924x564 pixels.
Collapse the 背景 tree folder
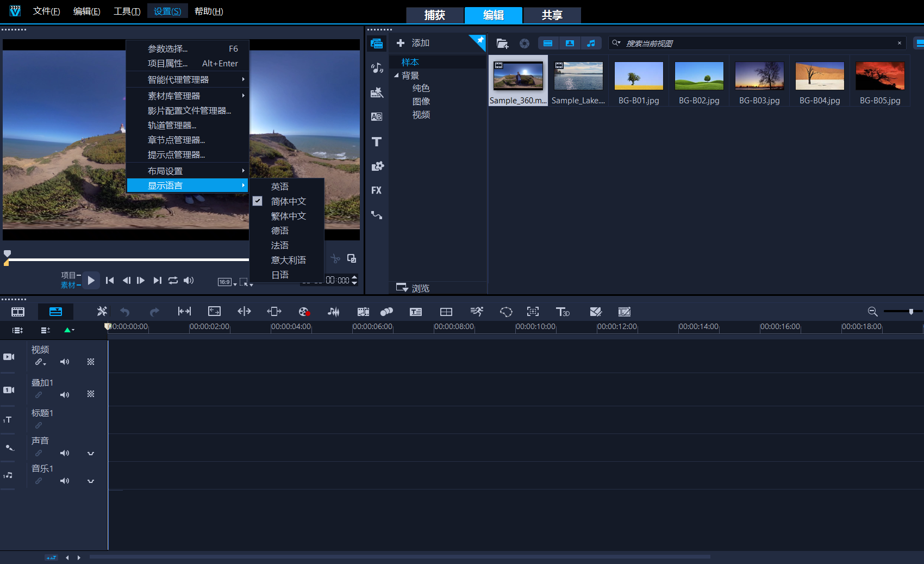[x=396, y=76]
